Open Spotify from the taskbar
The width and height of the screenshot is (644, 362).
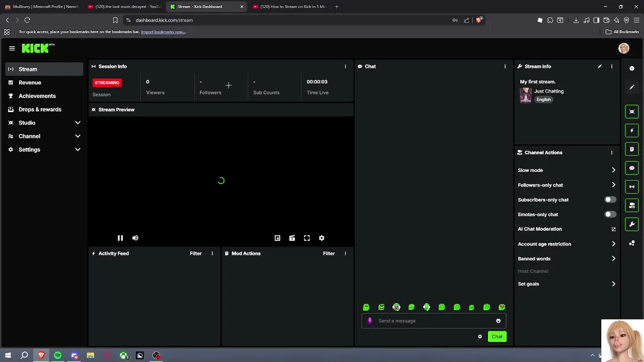(58, 355)
